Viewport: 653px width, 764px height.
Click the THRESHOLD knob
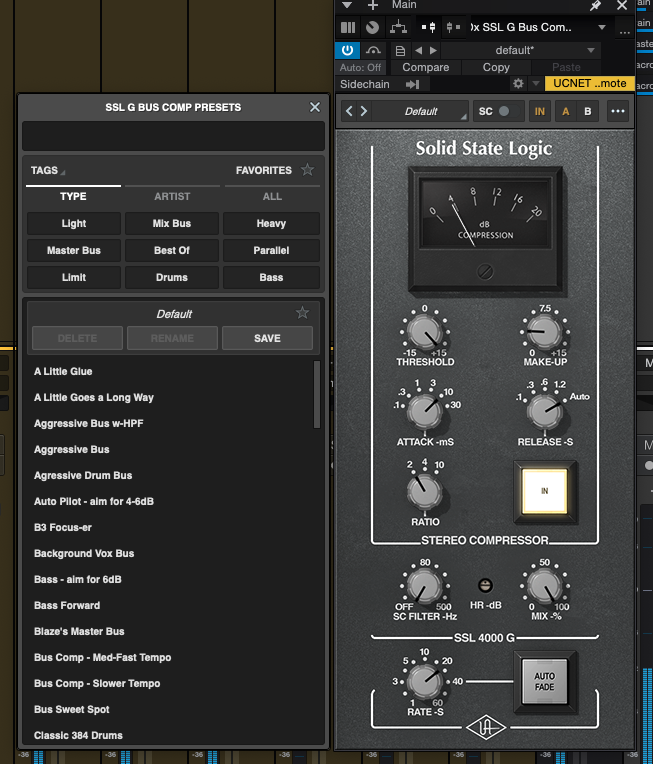[424, 332]
